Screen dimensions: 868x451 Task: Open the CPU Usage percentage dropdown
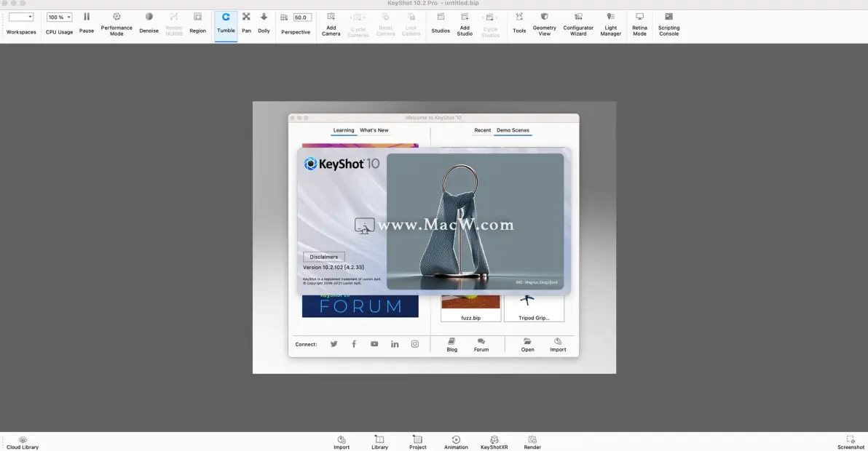click(59, 17)
